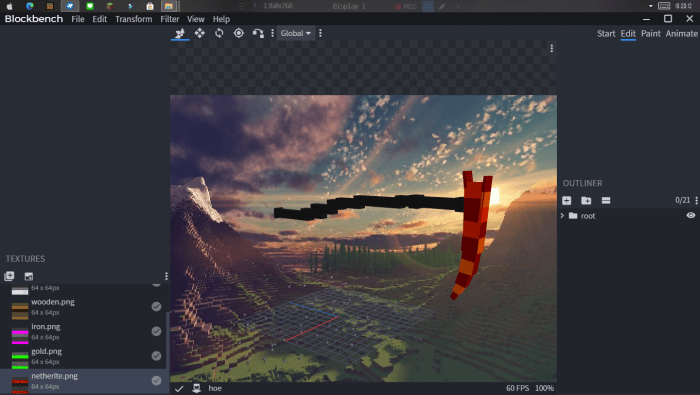Open the Global transform space dropdown
Image resolution: width=700 pixels, height=395 pixels.
(x=296, y=33)
